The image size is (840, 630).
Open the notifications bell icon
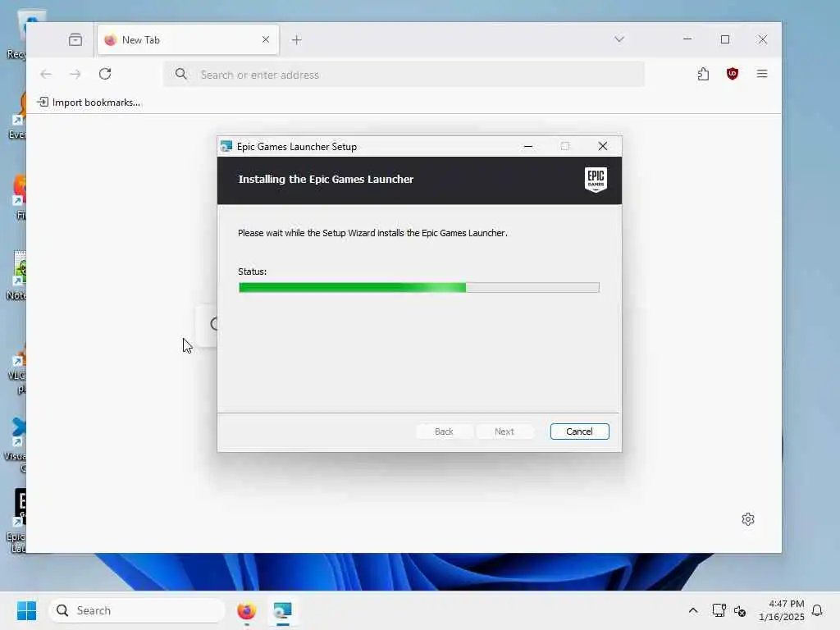coord(817,610)
